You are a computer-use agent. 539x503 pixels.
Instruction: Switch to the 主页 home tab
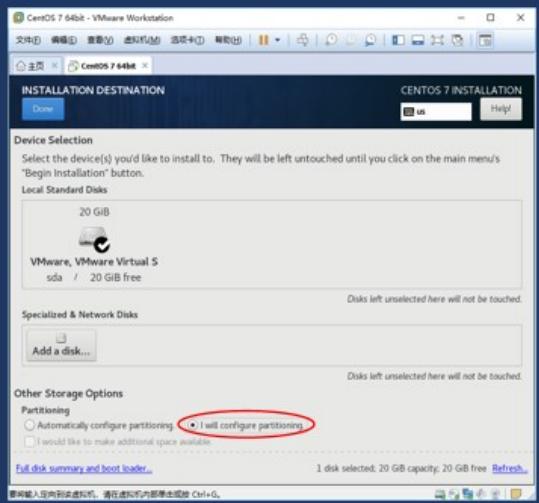click(x=31, y=66)
